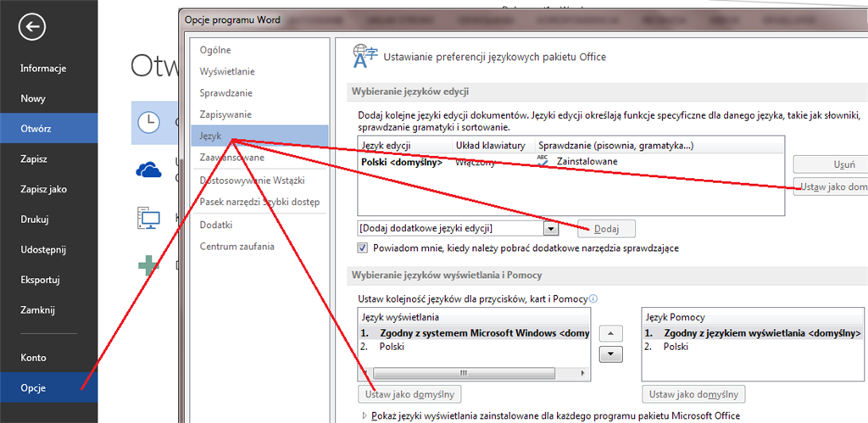
Task: Select Język options category
Action: tap(259, 136)
